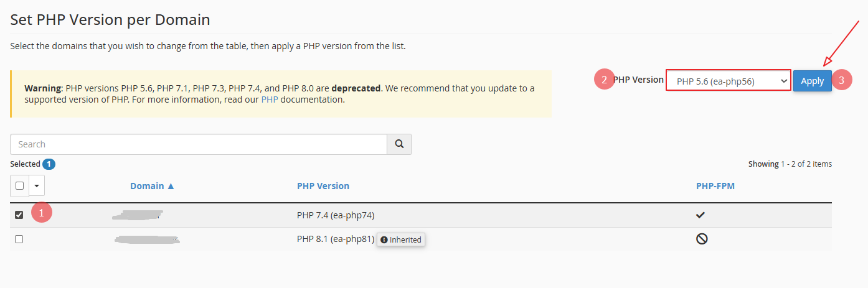
Task: Focus the Search input field
Action: click(199, 144)
